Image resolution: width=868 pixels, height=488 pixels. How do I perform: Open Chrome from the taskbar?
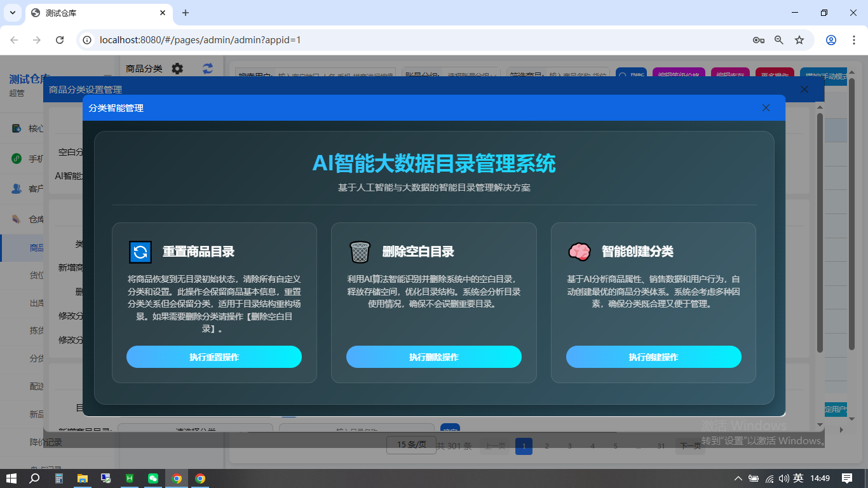176,478
